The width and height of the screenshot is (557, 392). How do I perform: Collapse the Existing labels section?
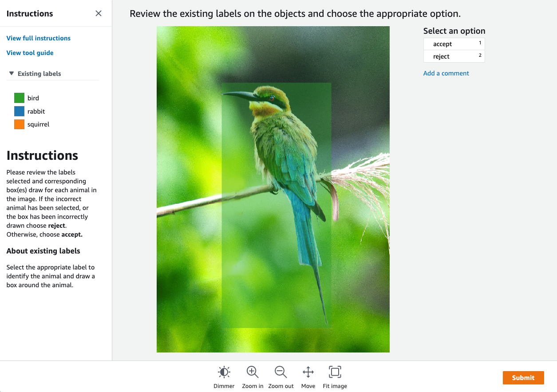coord(12,74)
